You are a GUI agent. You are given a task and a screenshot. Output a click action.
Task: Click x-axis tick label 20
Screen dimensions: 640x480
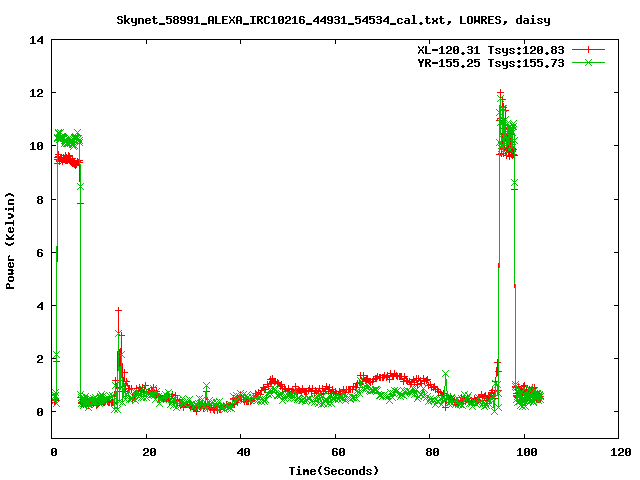[149, 452]
